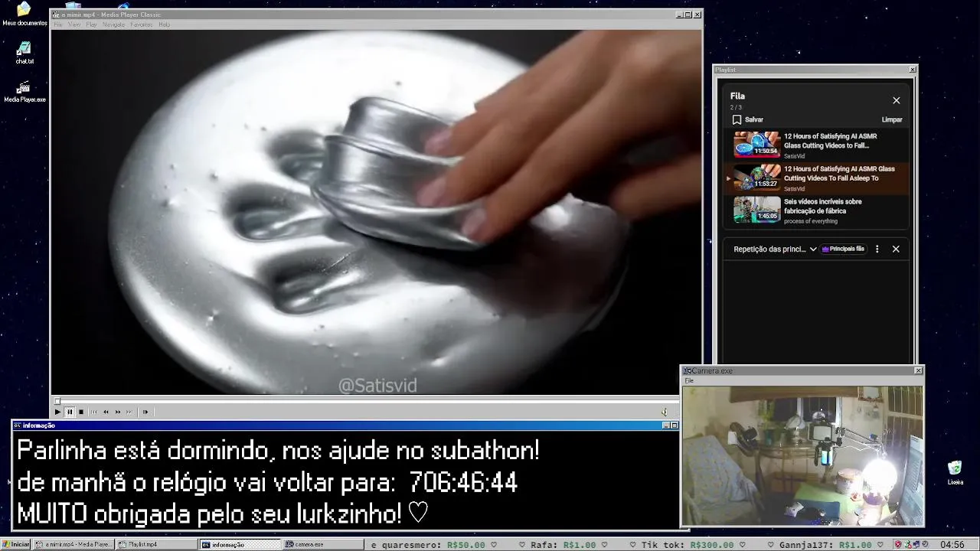Click the Camera.exe webcam feed
Image resolution: width=980 pixels, height=551 pixels.
[x=802, y=455]
